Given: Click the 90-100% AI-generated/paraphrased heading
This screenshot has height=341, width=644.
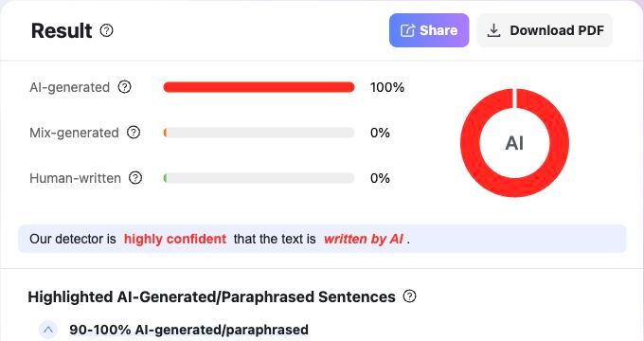Looking at the screenshot, I should click(188, 330).
